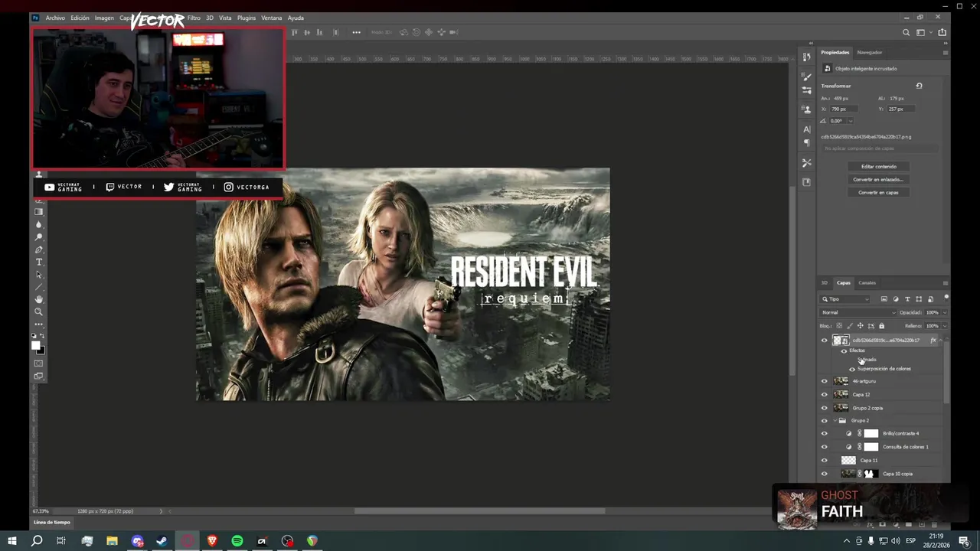This screenshot has width=980, height=551.
Task: Click the Editar contenido button
Action: point(879,167)
